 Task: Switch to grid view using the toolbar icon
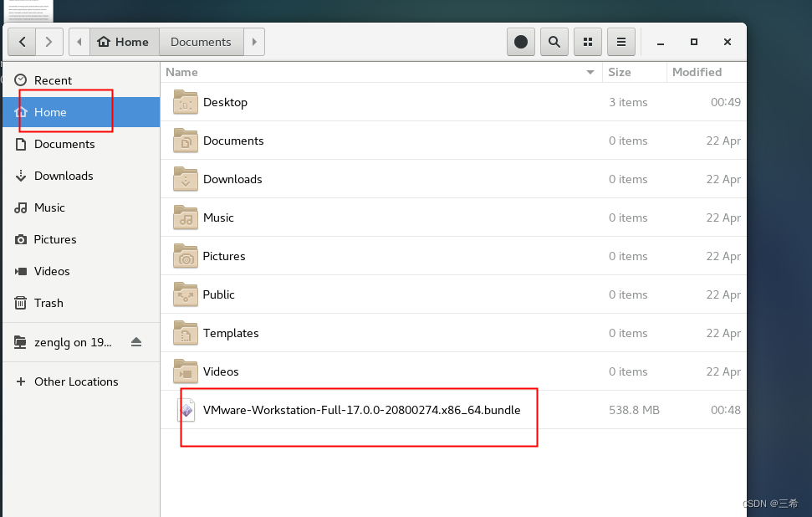pos(587,41)
